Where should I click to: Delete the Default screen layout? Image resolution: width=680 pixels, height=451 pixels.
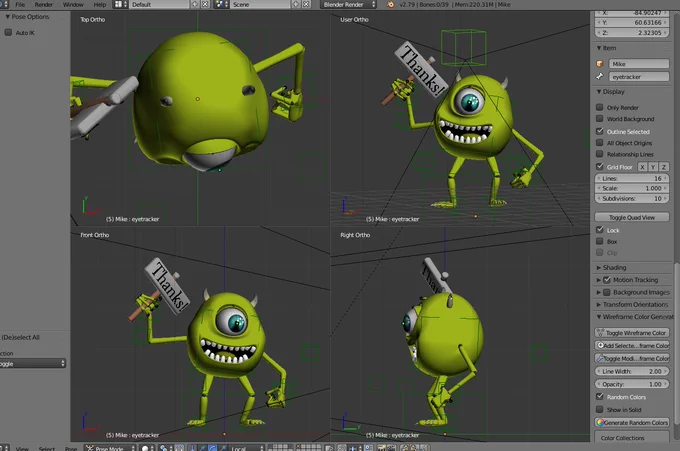[205, 4]
